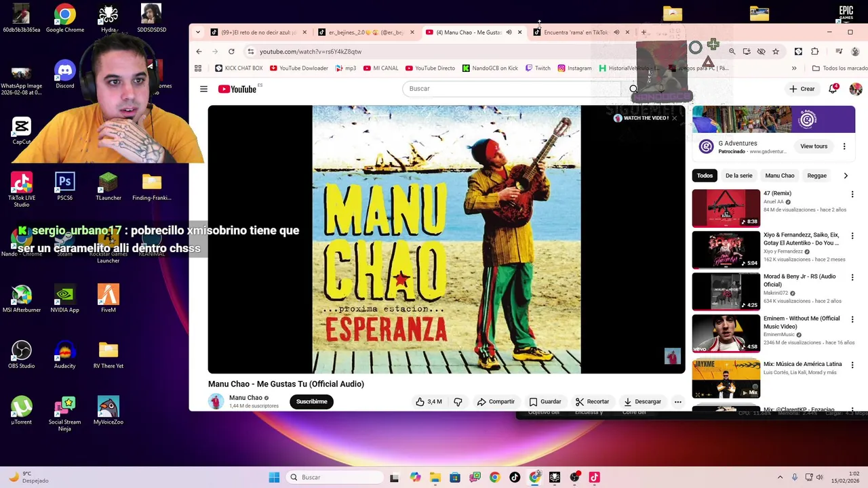Toggle the microphone icon in system tray

click(x=794, y=477)
